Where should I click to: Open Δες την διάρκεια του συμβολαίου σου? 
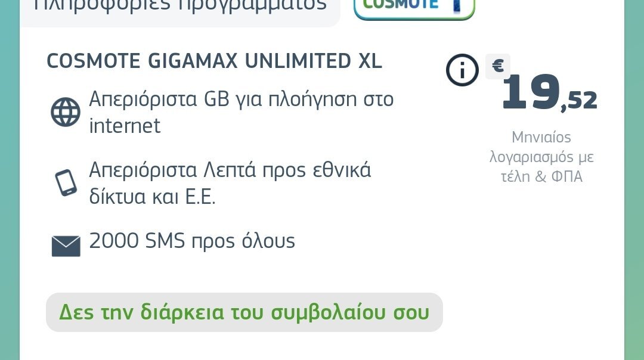click(244, 312)
